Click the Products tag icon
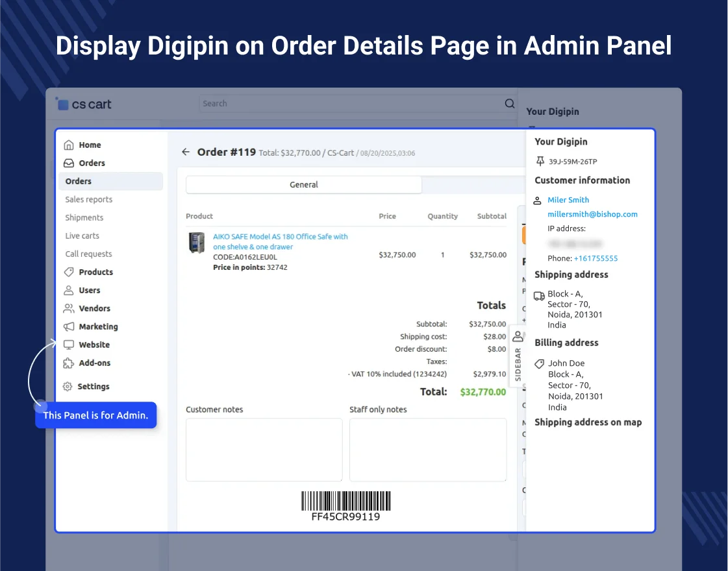The height and width of the screenshot is (571, 728). 69,272
